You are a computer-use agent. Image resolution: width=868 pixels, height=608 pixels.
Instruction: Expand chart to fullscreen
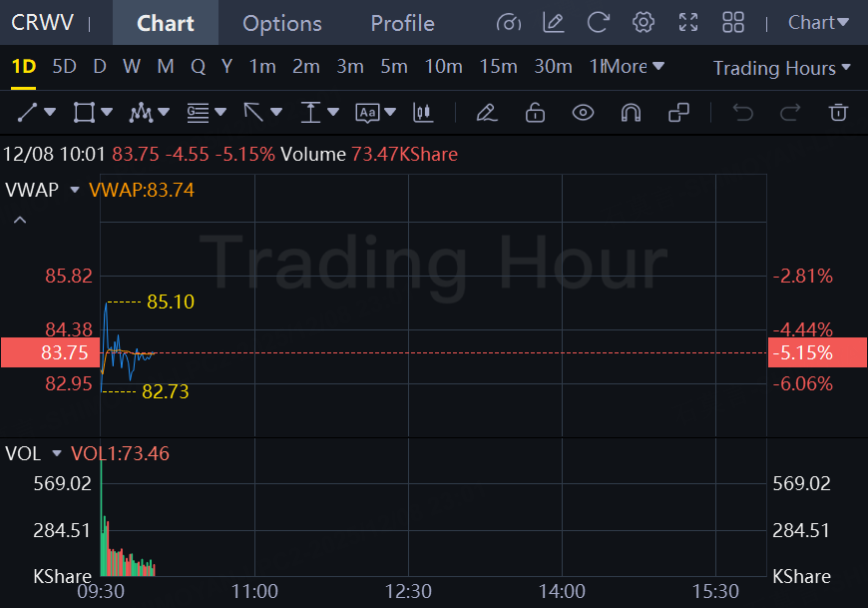(688, 23)
